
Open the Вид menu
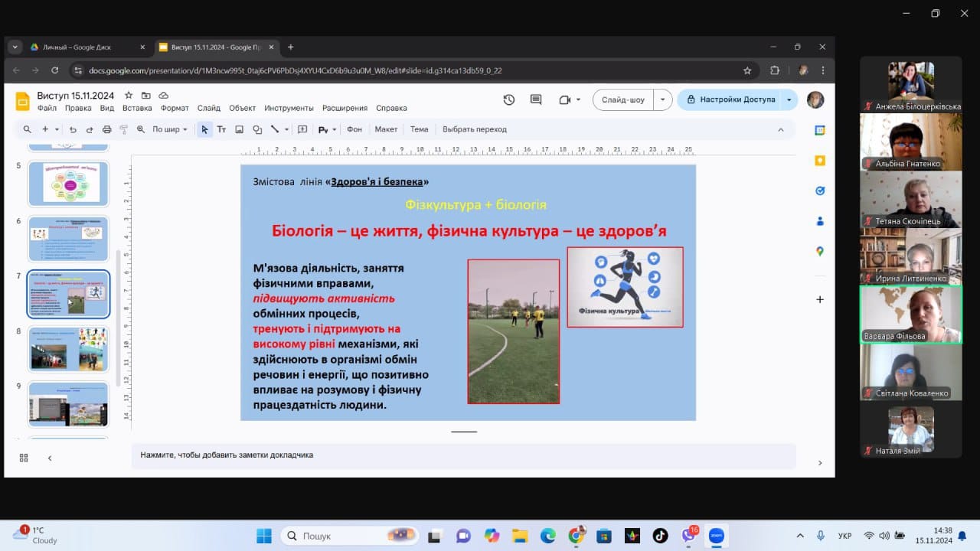107,108
